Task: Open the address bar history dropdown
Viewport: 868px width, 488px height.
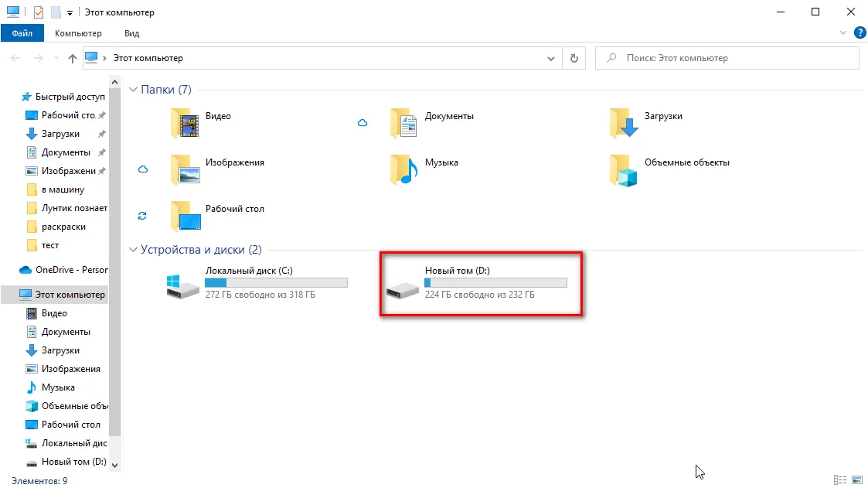Action: point(551,58)
